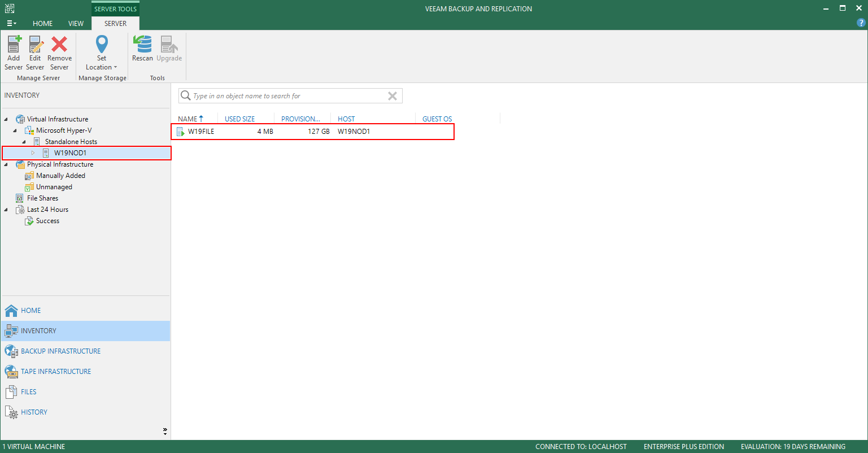This screenshot has height=453, width=868.
Task: Click the Last 24 Hours clock icon
Action: (x=20, y=210)
